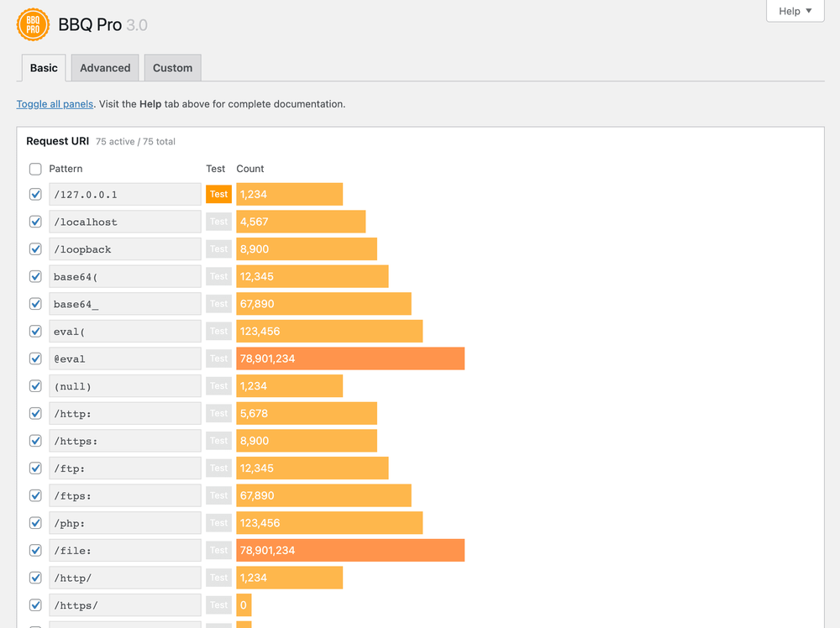Uncheck the /loopback pattern checkbox
This screenshot has width=840, height=628.
(x=34, y=249)
